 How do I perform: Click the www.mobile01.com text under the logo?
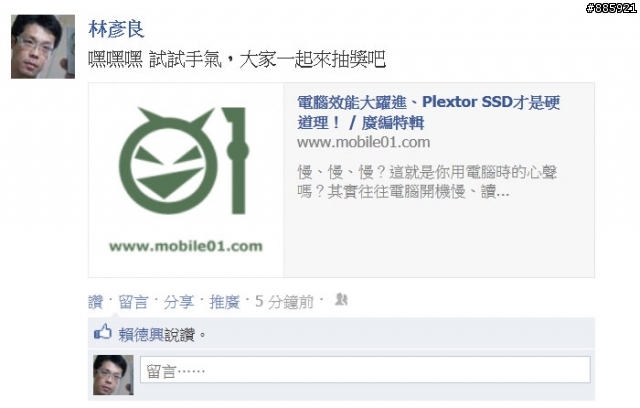pyautogui.click(x=186, y=246)
